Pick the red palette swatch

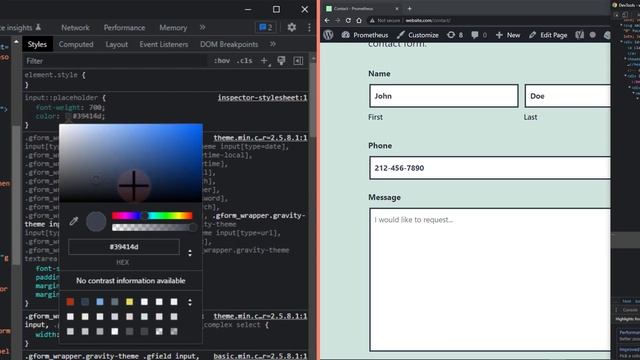pos(70,302)
